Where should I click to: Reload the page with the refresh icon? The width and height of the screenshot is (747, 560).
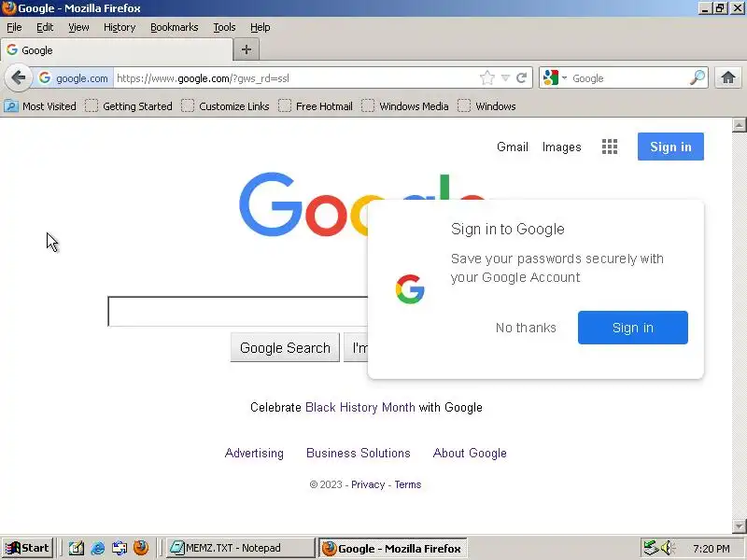tap(522, 77)
